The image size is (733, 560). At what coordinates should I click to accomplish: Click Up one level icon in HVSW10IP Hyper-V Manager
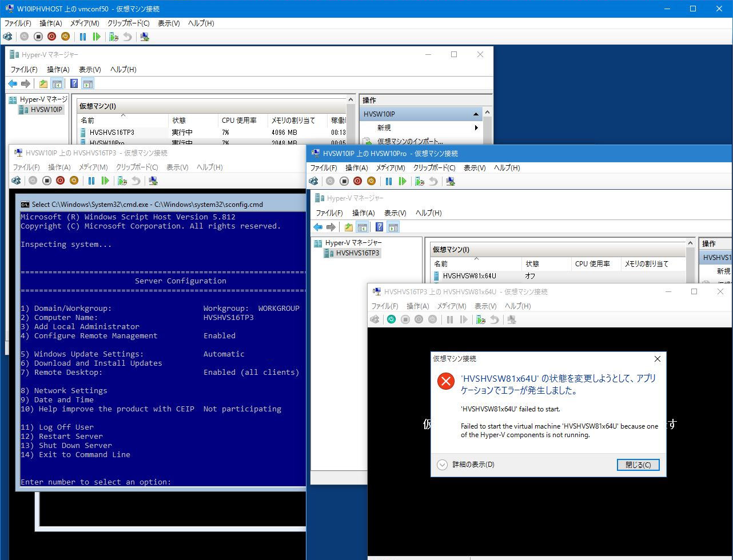click(x=43, y=83)
